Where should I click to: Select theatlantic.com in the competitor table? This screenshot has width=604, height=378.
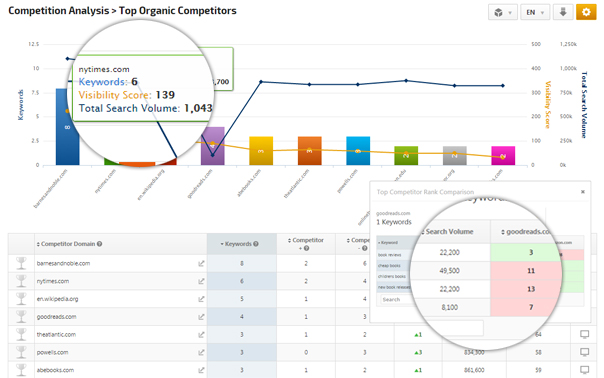click(x=56, y=334)
